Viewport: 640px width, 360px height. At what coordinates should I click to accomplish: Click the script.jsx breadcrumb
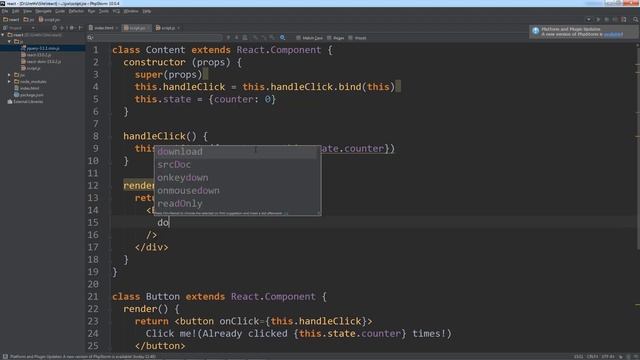click(x=49, y=19)
